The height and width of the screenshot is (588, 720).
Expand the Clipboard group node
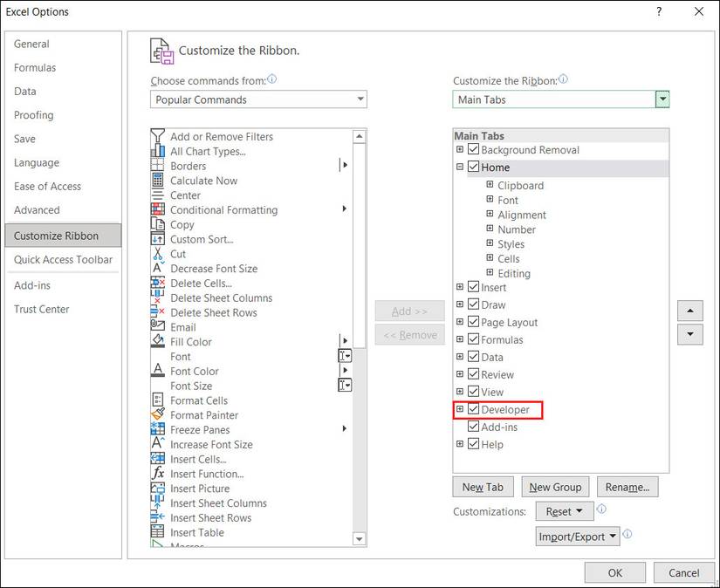tap(490, 185)
